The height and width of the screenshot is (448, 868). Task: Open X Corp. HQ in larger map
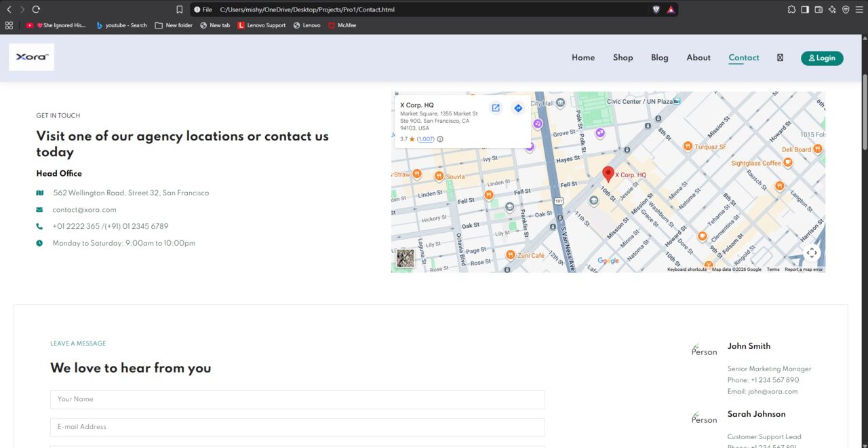(x=496, y=108)
